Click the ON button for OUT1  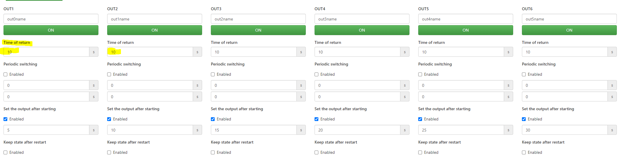coord(51,30)
